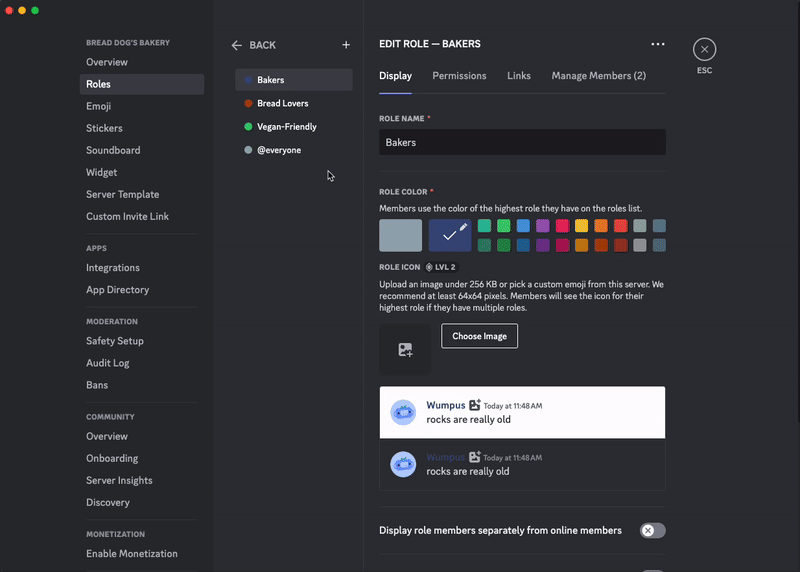Open Roles in the settings sidebar
Screen dimensions: 800x572
point(142,84)
